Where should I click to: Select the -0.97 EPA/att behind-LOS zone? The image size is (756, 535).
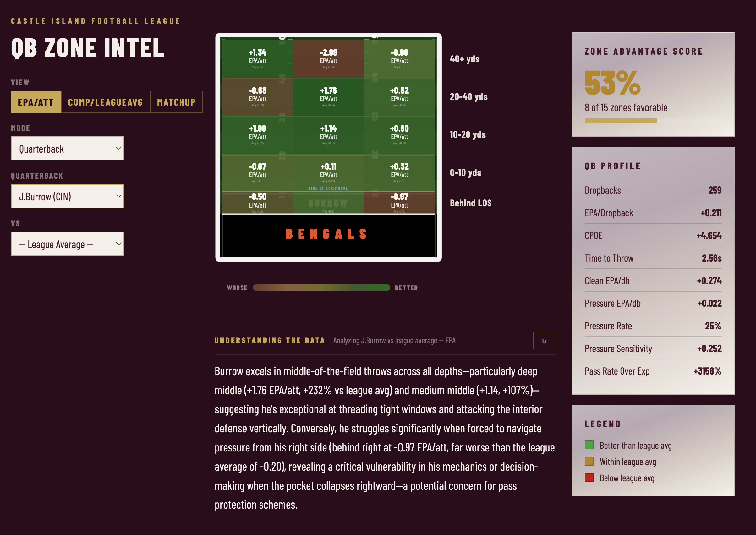point(399,203)
